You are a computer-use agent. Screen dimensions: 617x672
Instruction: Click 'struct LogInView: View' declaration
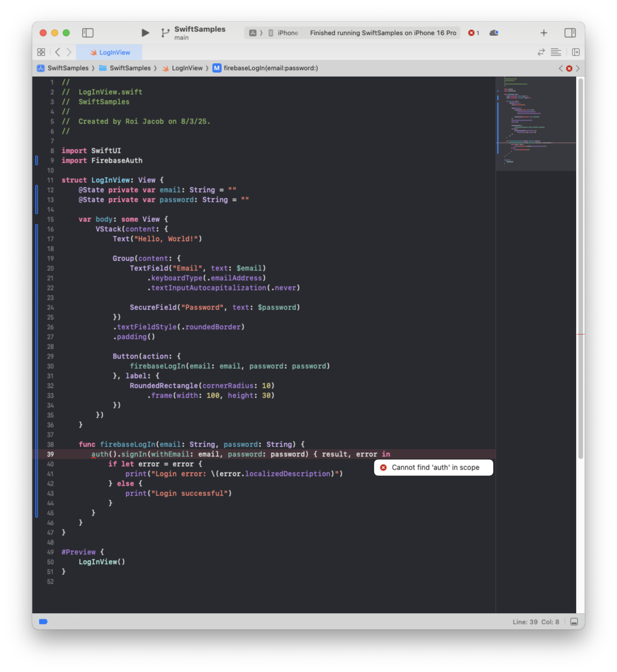pyautogui.click(x=113, y=180)
